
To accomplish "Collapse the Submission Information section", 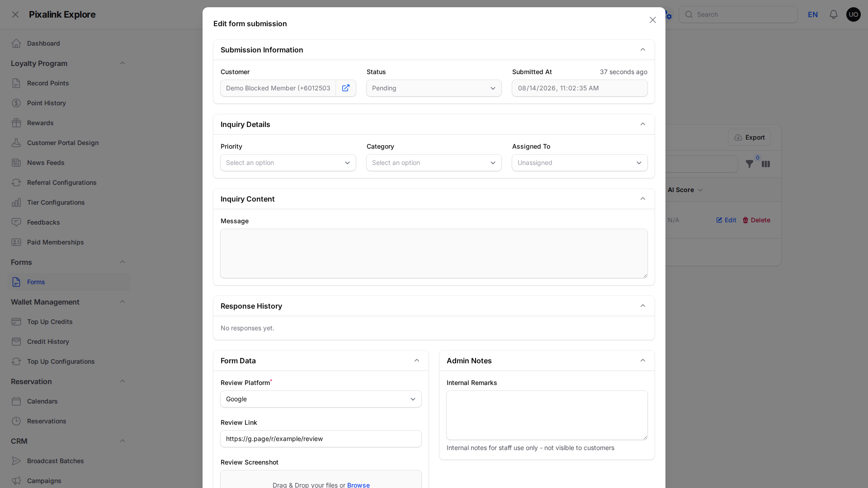I will coord(642,50).
